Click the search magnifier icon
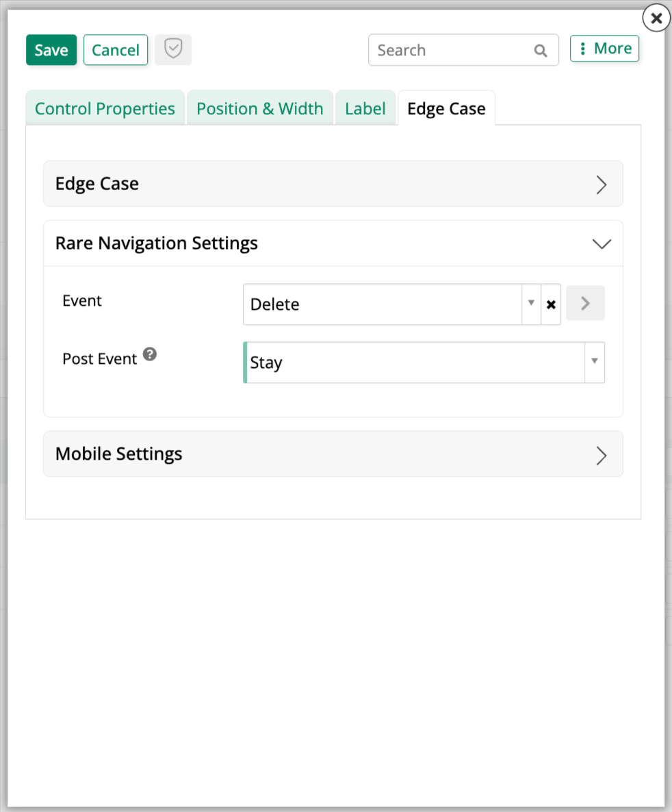The width and height of the screenshot is (672, 812). click(x=541, y=50)
